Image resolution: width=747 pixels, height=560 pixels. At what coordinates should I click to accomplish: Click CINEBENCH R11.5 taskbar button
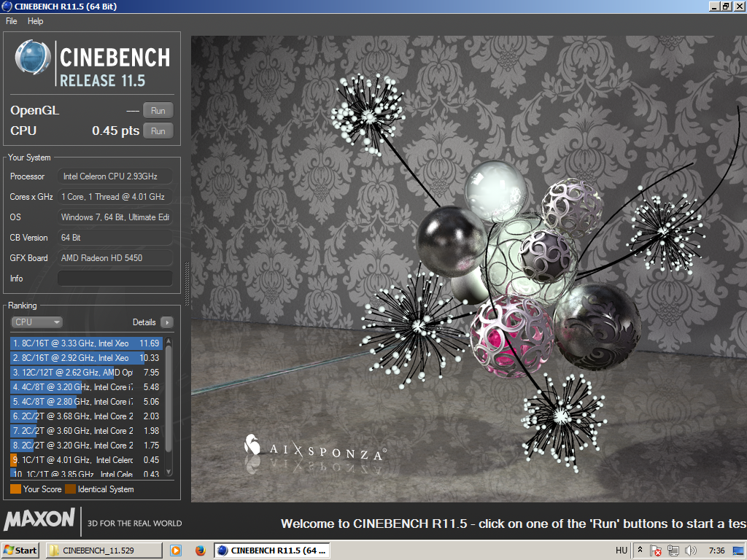272,551
